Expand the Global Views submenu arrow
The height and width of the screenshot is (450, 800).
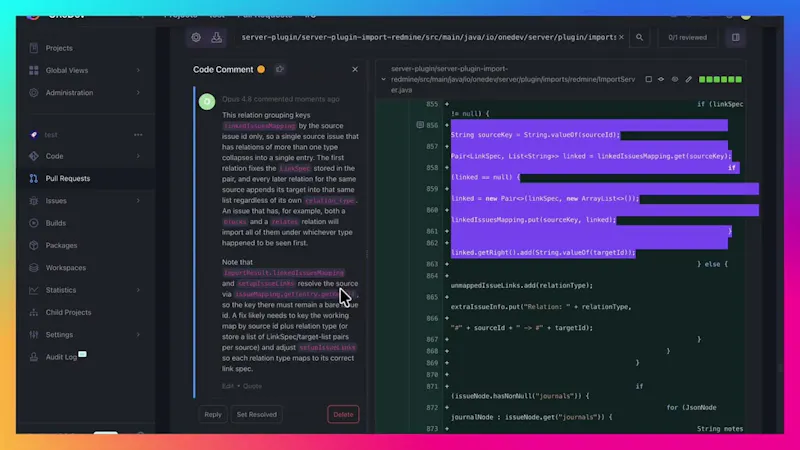(138, 70)
